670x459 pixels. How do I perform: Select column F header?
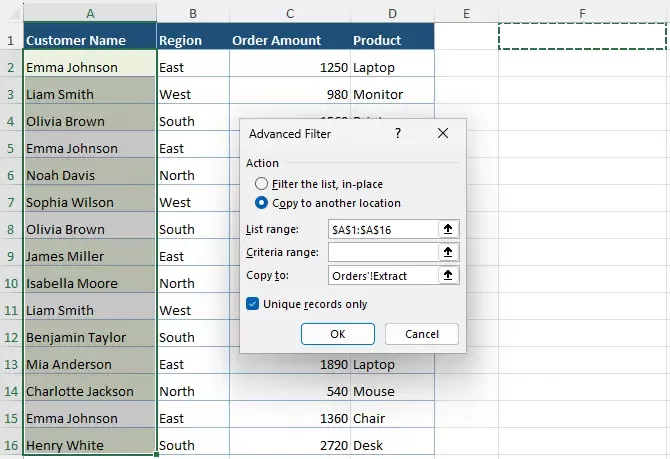(582, 13)
